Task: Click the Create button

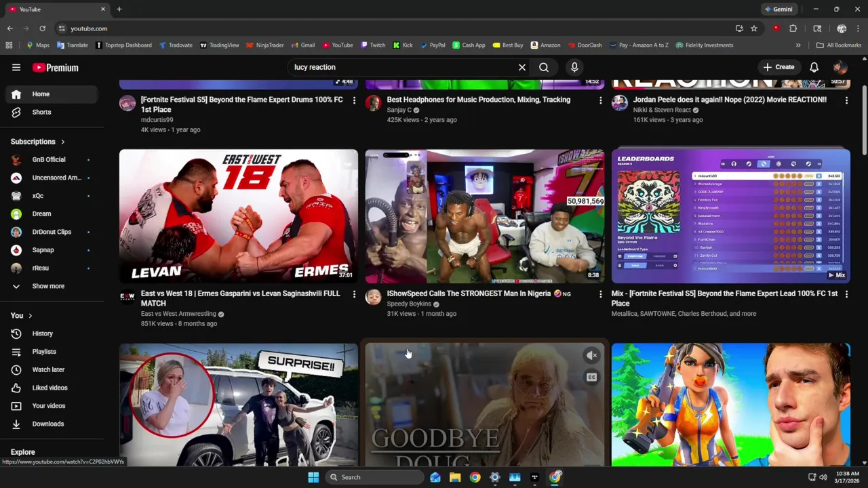Action: 778,67
